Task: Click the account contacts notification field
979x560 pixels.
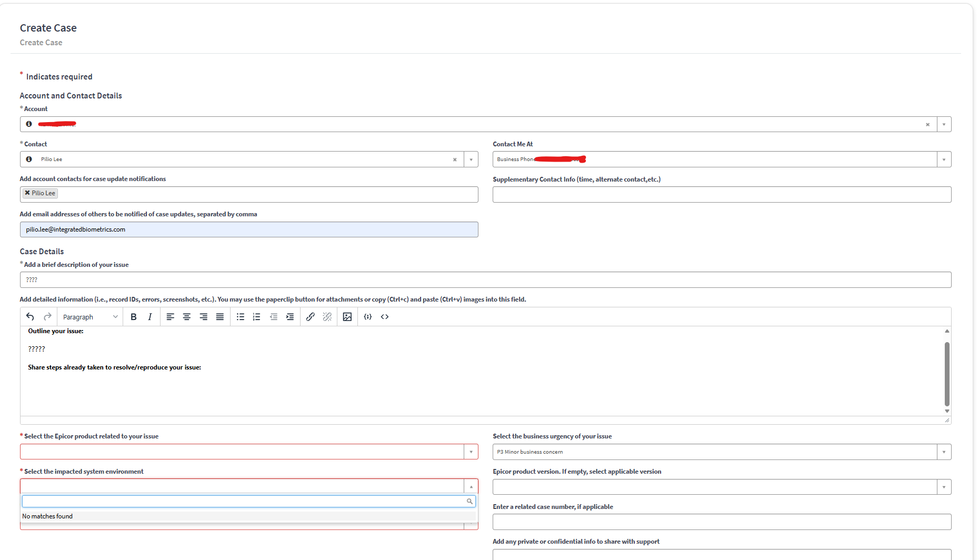Action: coord(249,194)
